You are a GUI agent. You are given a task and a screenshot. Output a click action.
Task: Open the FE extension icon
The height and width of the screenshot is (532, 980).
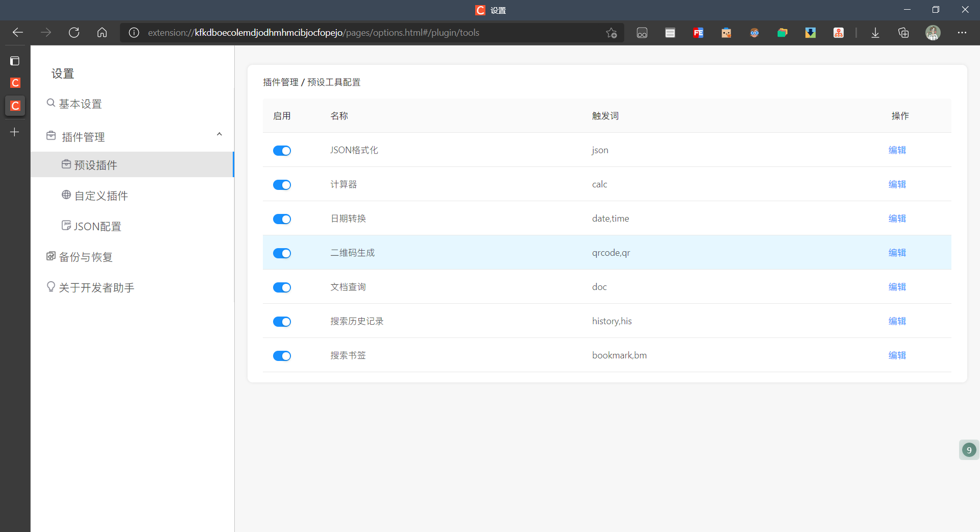tap(698, 33)
